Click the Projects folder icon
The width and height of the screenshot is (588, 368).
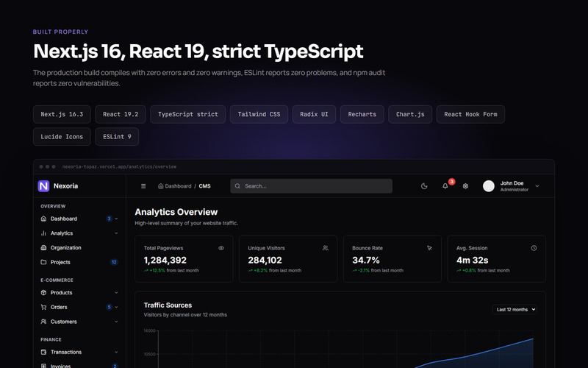(43, 262)
